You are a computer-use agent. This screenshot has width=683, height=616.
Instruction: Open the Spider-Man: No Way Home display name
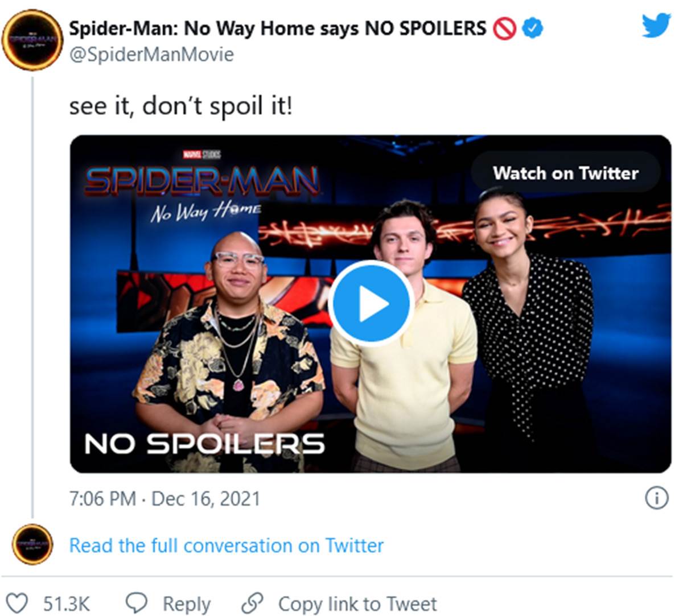277,28
